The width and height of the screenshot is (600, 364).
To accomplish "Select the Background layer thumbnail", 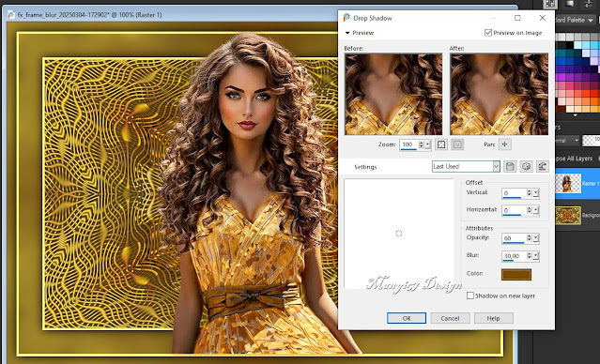I will (568, 215).
